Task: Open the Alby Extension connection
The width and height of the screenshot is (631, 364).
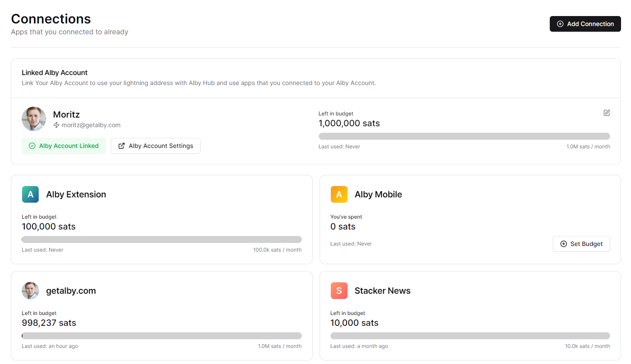Action: (162, 220)
